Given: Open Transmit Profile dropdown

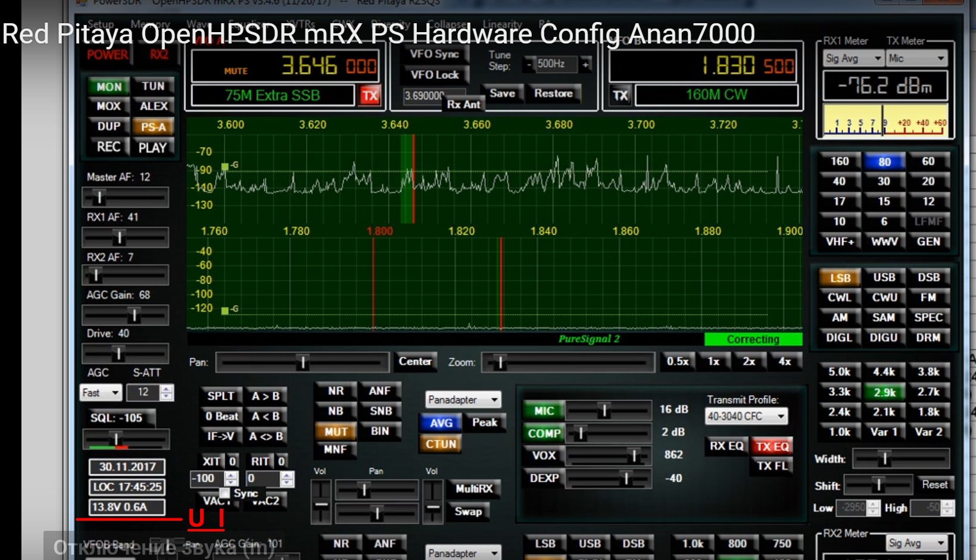Looking at the screenshot, I should coord(746,417).
